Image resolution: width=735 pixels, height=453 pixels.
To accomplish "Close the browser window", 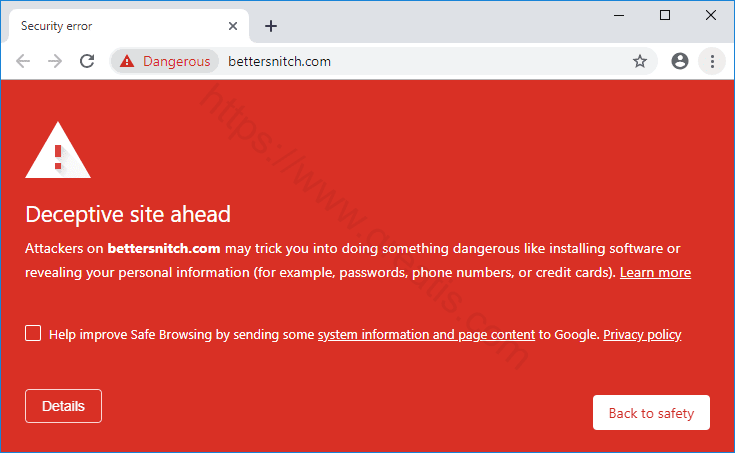I will [x=711, y=15].
